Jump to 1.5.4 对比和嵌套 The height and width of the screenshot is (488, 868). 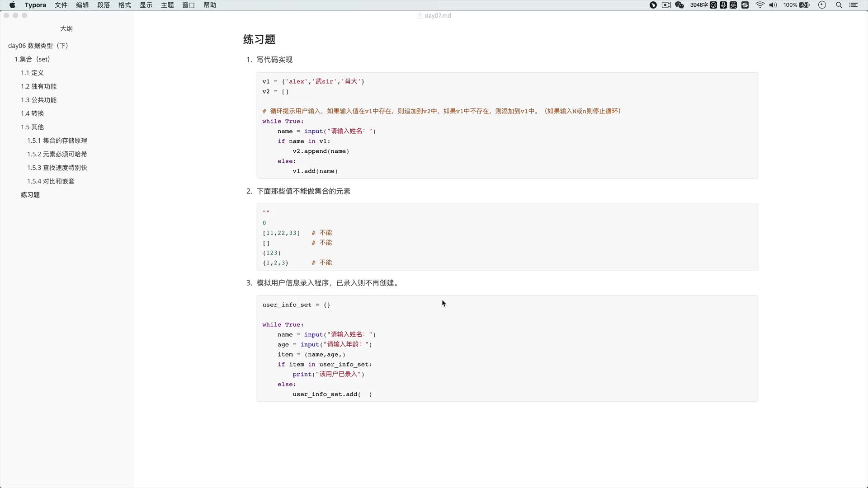point(51,181)
